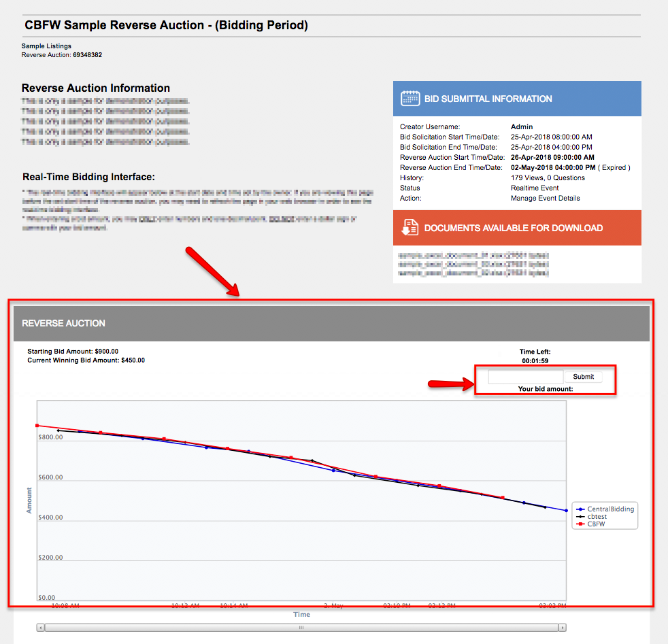Viewport: 668px width, 644px height.
Task: Click the download icon beside Documents Available
Action: pyautogui.click(x=410, y=228)
